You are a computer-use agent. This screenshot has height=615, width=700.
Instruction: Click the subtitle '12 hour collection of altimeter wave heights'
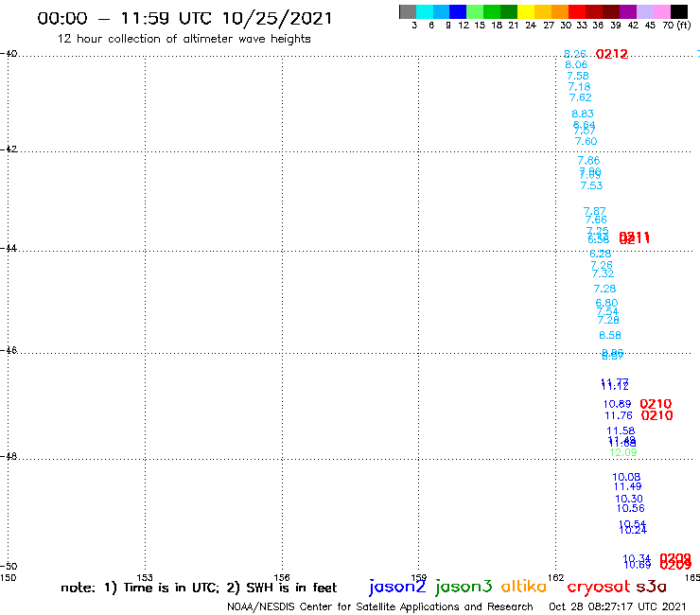click(184, 39)
